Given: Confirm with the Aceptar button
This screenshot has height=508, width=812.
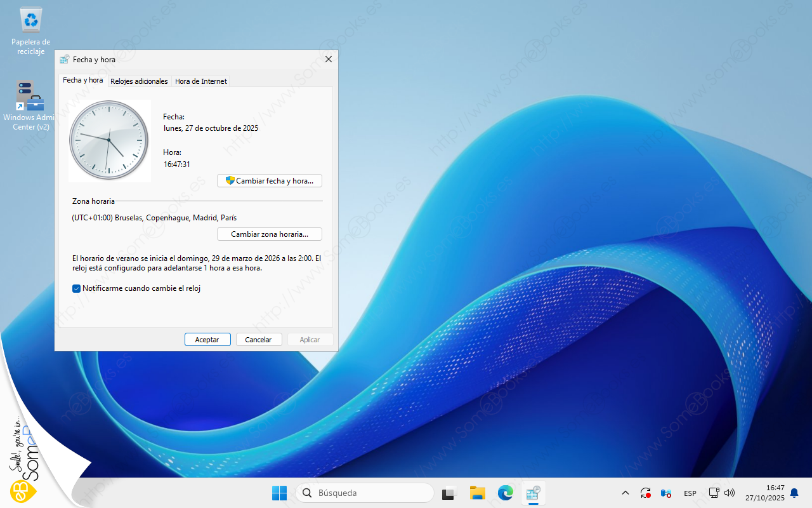Looking at the screenshot, I should [x=207, y=340].
